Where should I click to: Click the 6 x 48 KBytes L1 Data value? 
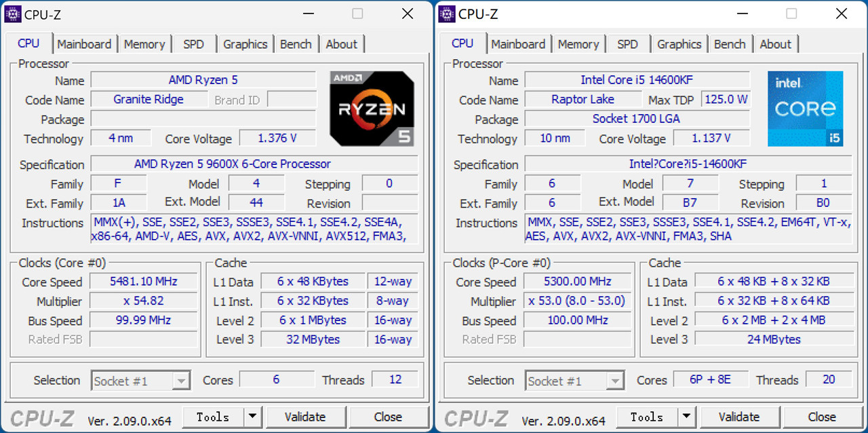pyautogui.click(x=313, y=282)
